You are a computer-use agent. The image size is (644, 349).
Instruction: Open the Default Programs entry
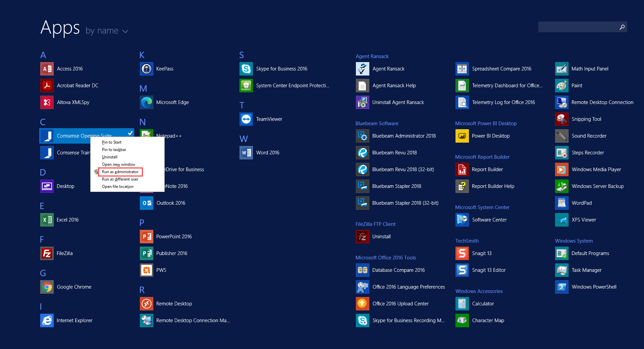583,253
